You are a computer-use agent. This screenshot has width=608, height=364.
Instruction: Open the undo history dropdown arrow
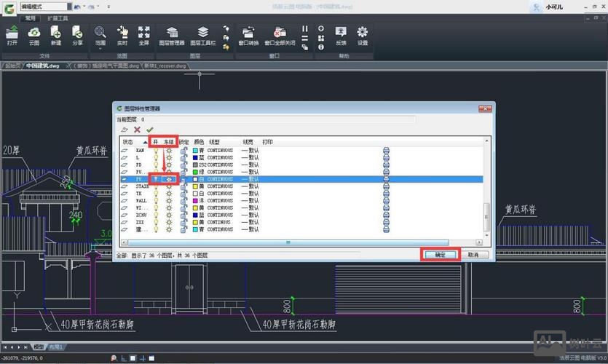point(84,7)
